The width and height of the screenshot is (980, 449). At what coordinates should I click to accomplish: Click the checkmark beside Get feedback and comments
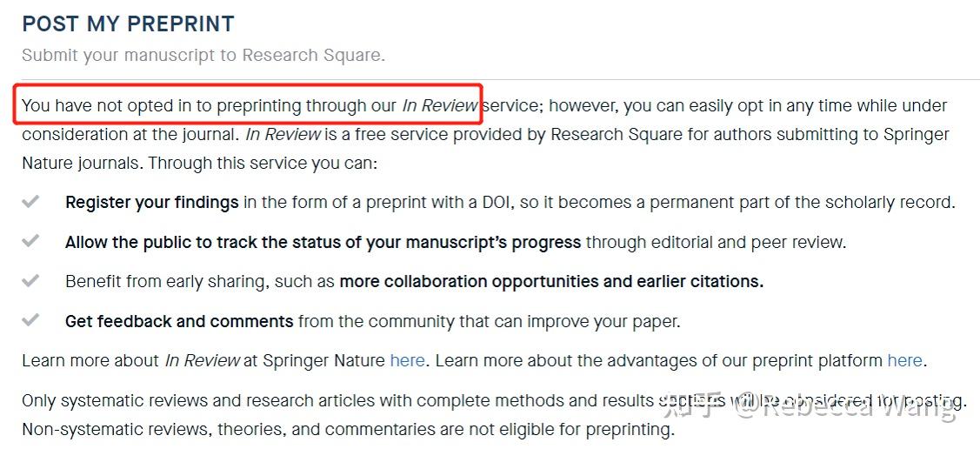30,320
